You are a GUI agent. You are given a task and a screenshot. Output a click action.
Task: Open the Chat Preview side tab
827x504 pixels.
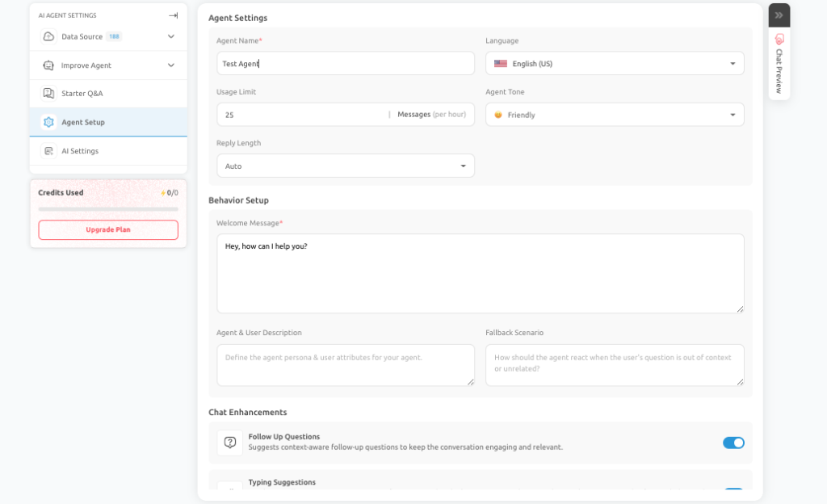779,65
